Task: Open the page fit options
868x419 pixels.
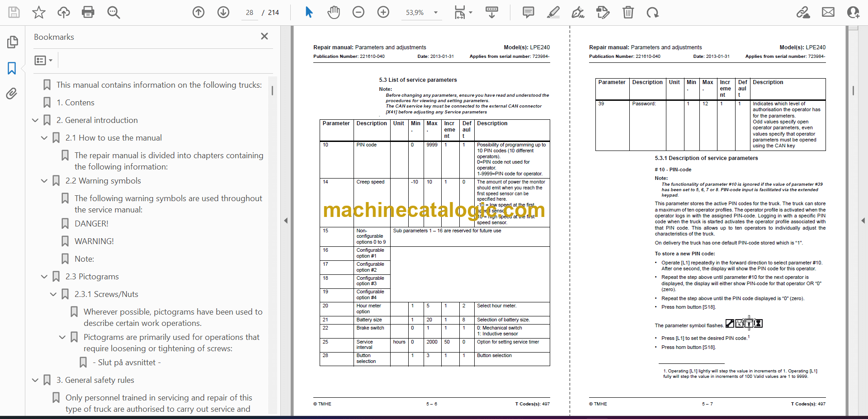Action: coord(463,12)
